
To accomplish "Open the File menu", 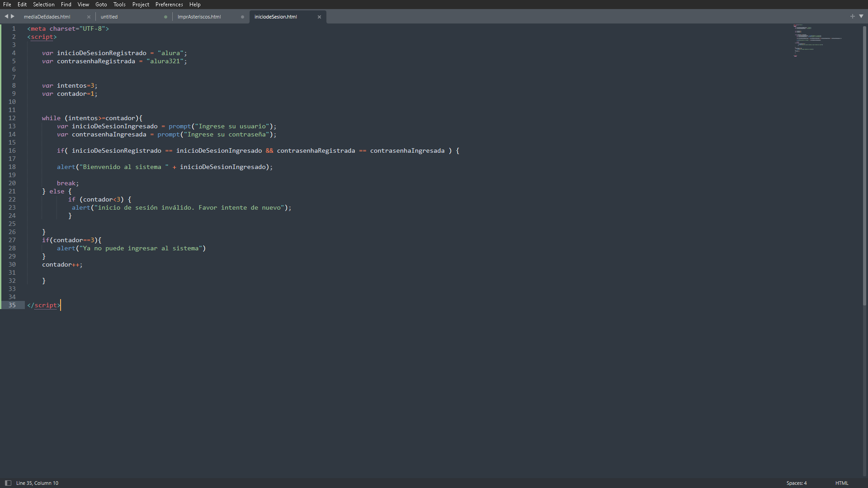I will click(x=7, y=5).
